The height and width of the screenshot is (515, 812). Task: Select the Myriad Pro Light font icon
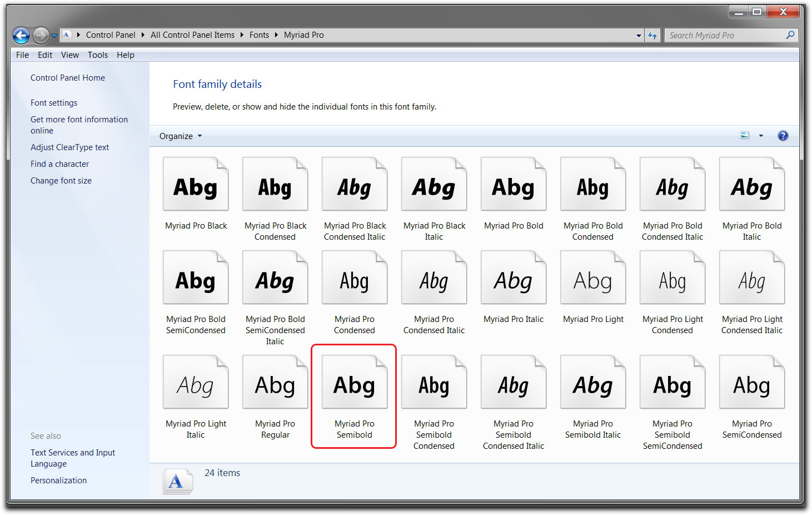(593, 278)
